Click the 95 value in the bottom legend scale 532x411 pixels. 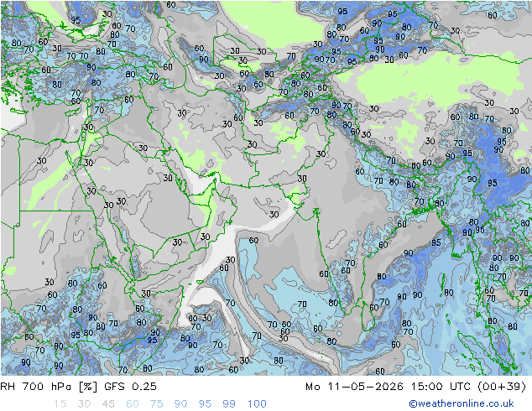[x=205, y=404]
